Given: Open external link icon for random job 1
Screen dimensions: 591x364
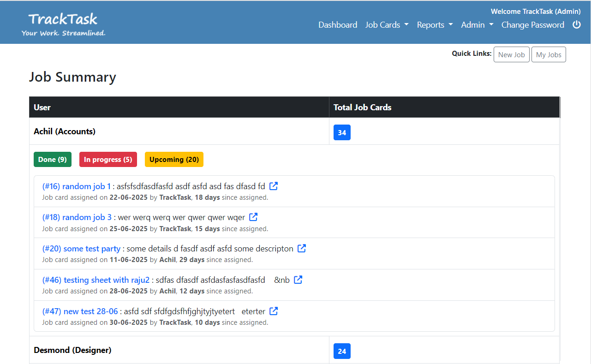Looking at the screenshot, I should click(274, 186).
